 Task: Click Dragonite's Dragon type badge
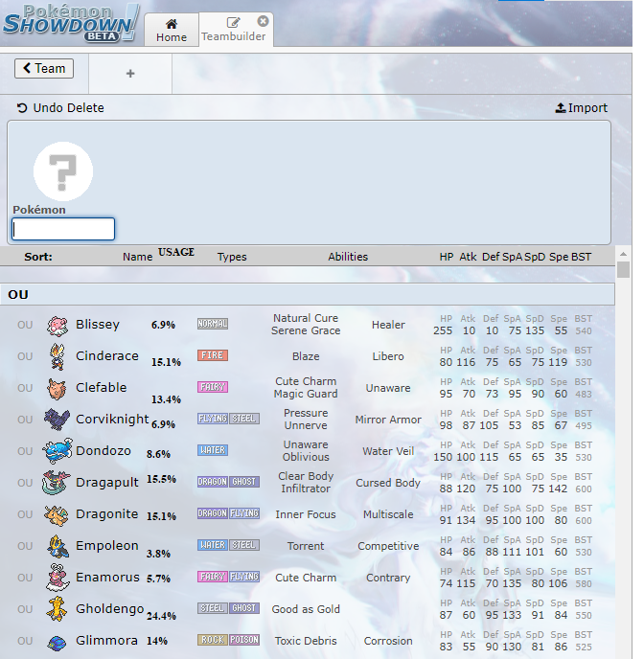(x=213, y=513)
